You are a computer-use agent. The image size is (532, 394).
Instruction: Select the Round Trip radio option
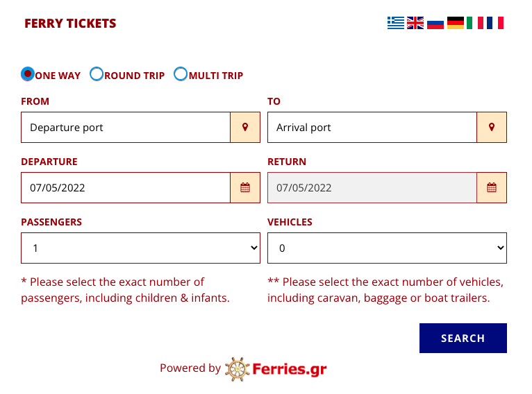point(97,74)
